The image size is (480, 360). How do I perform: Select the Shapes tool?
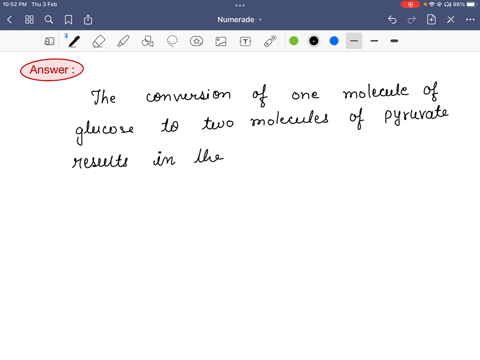tap(148, 41)
